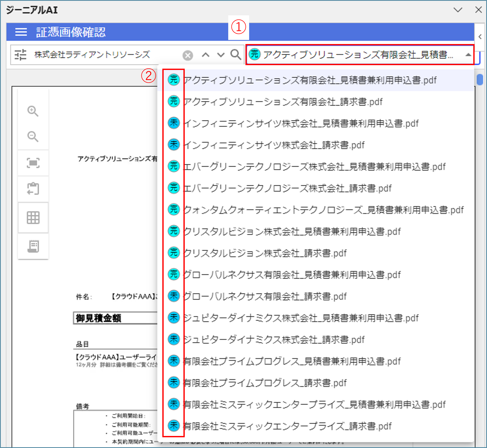
Task: Expand window options chevron in title bar
Action: (458, 10)
